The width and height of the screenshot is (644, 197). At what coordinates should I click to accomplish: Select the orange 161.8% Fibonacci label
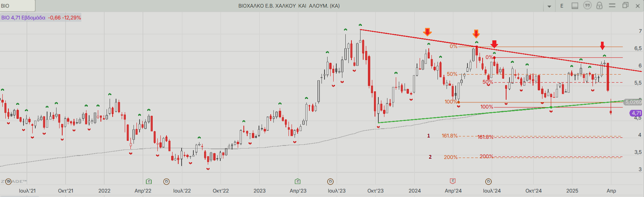[x=450, y=136]
